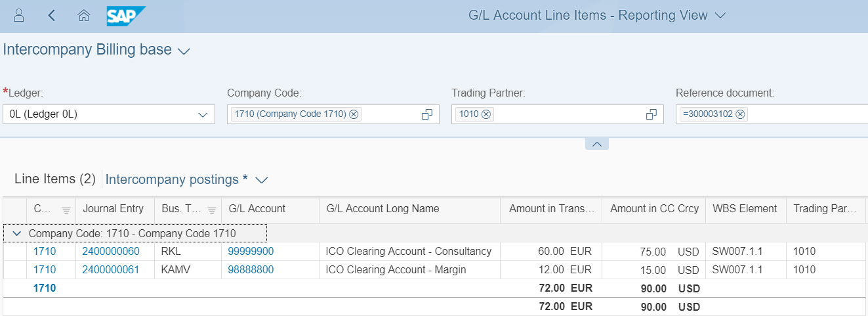
Task: Remove the 1010 Trading Partner token
Action: pos(486,114)
